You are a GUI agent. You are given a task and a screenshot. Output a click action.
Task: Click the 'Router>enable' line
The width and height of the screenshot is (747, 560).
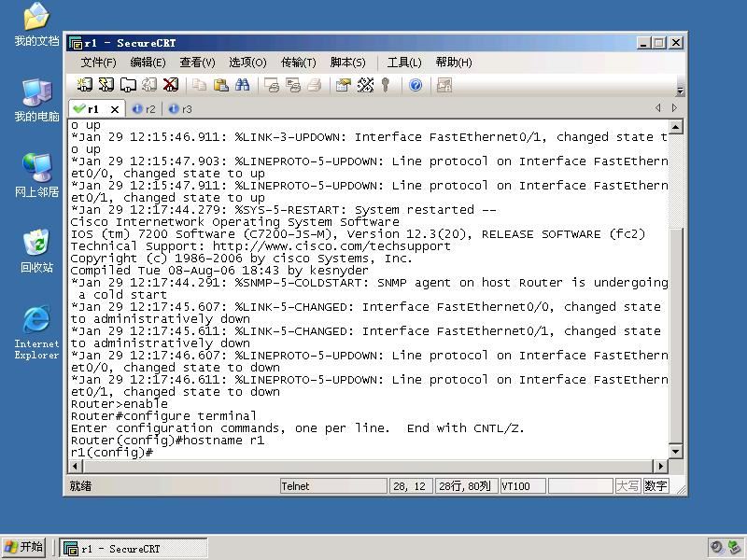tap(120, 404)
